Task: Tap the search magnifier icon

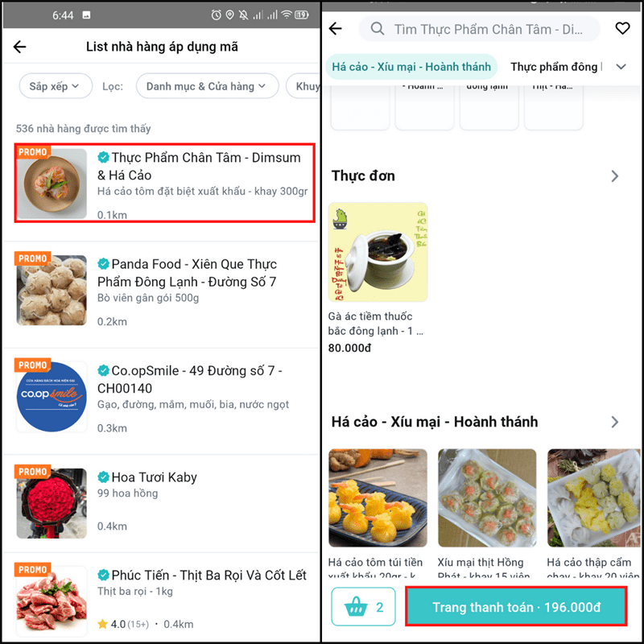Action: point(377,29)
